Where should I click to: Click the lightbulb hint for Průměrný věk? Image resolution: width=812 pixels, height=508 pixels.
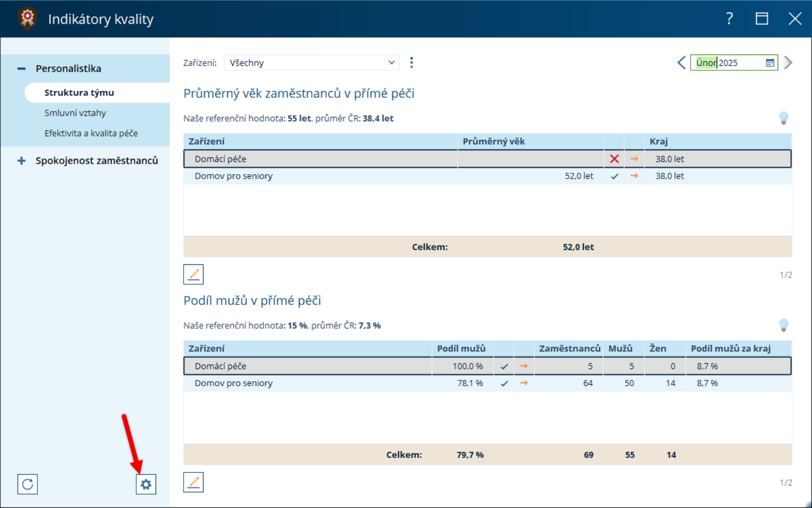(x=784, y=118)
